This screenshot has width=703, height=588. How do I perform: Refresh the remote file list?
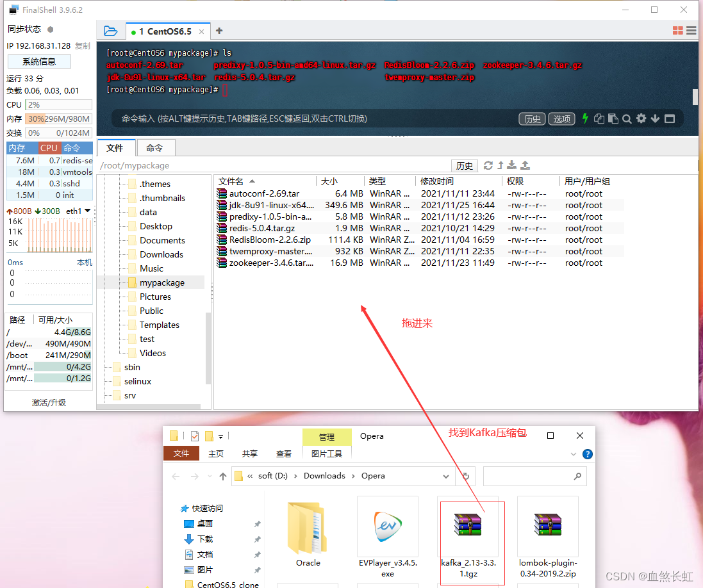click(x=488, y=165)
